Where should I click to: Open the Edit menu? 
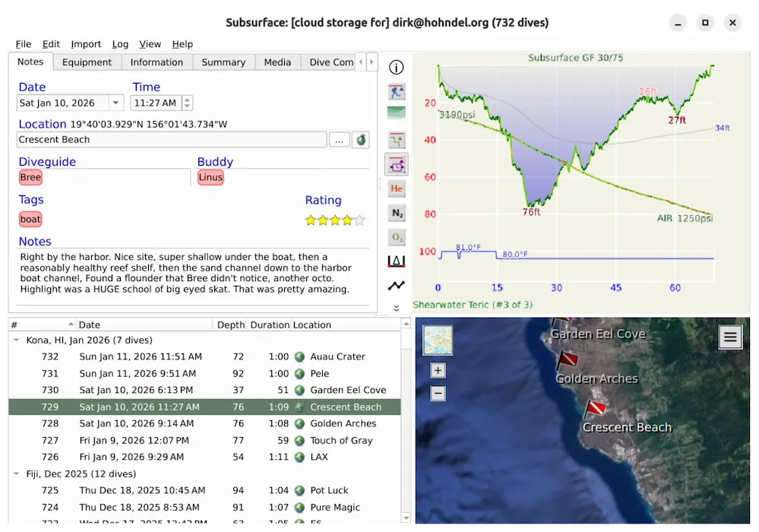coord(51,44)
